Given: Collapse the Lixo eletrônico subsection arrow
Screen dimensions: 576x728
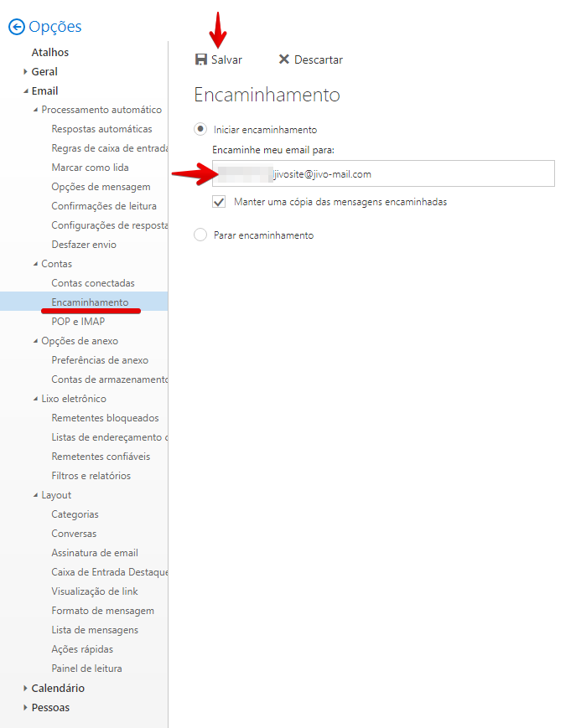Looking at the screenshot, I should pos(35,399).
